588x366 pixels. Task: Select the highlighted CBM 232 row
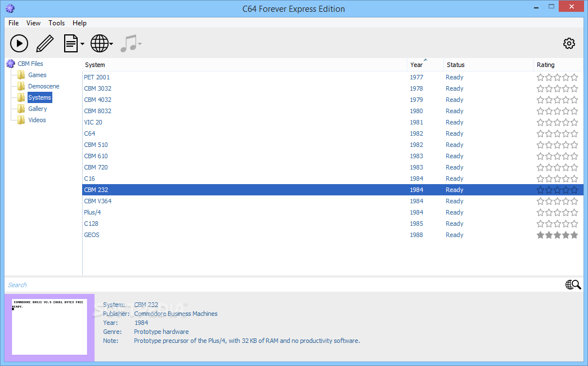pyautogui.click(x=333, y=190)
